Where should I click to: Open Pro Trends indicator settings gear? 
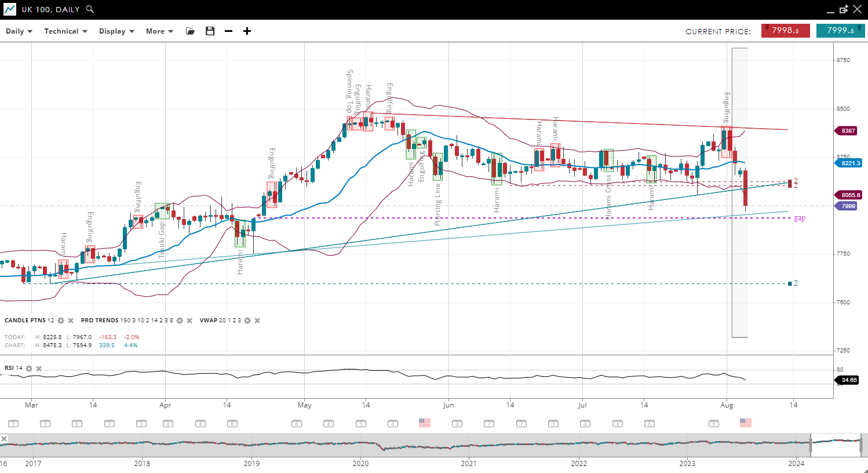tap(180, 321)
